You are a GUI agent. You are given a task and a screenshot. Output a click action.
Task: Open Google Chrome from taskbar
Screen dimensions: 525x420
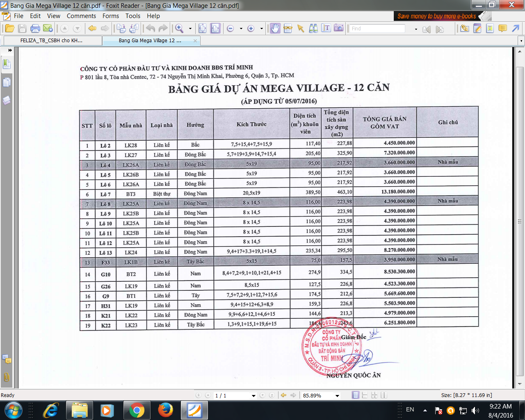(x=137, y=411)
